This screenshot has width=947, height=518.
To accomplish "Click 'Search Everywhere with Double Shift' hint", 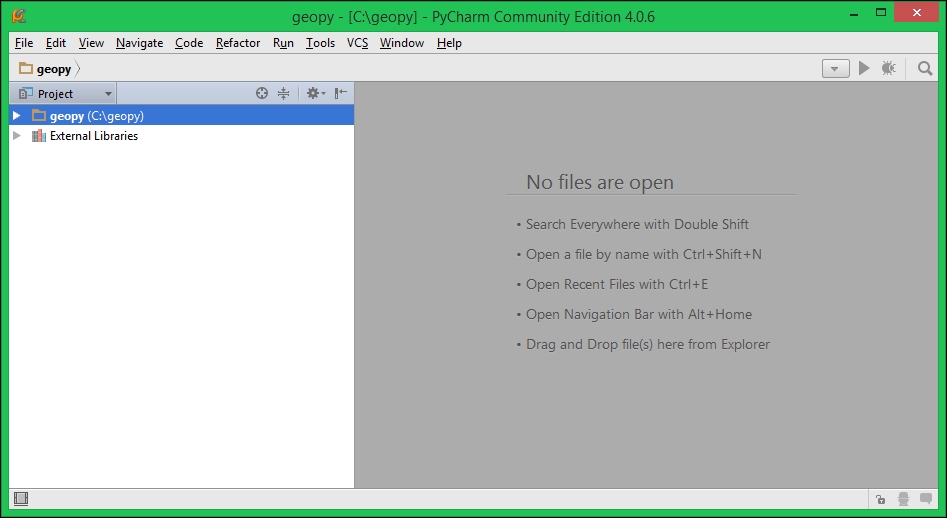I will [637, 225].
